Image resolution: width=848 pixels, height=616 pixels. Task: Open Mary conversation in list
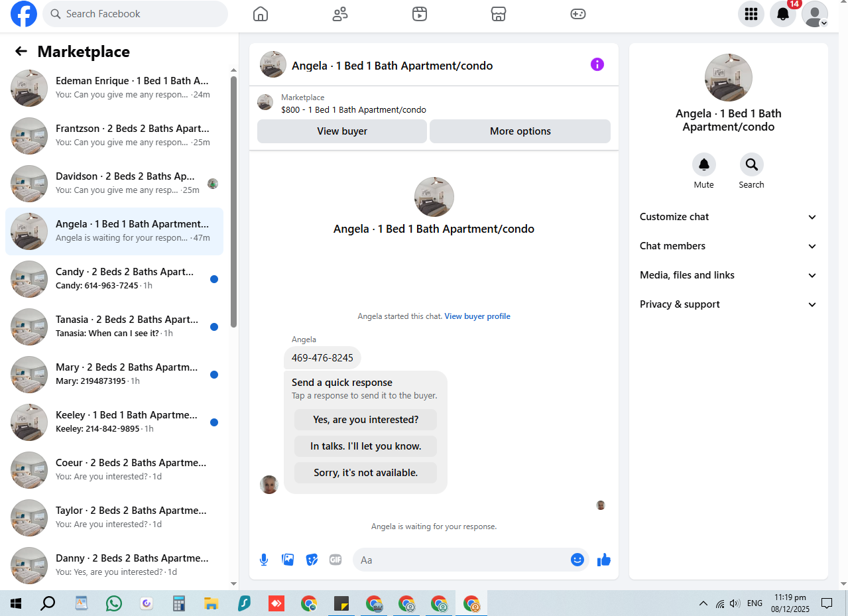pos(114,374)
